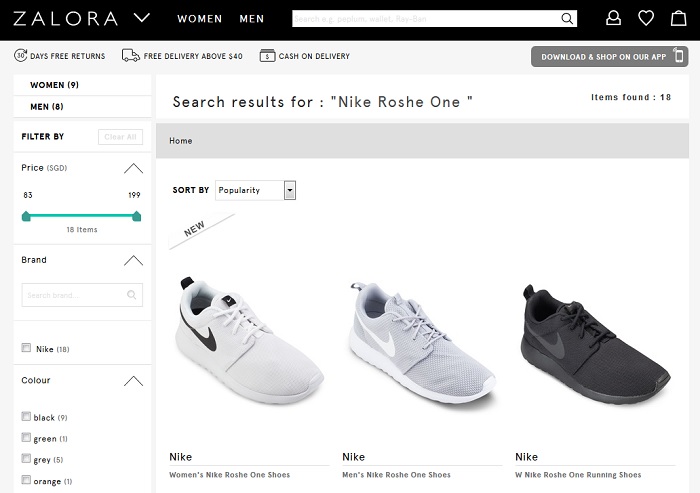This screenshot has height=493, width=700.
Task: Check the orange (1) colour checkbox
Action: 26,480
